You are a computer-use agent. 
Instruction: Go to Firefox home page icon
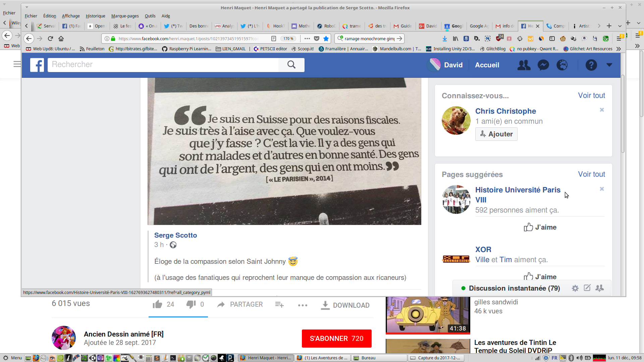[x=61, y=39]
